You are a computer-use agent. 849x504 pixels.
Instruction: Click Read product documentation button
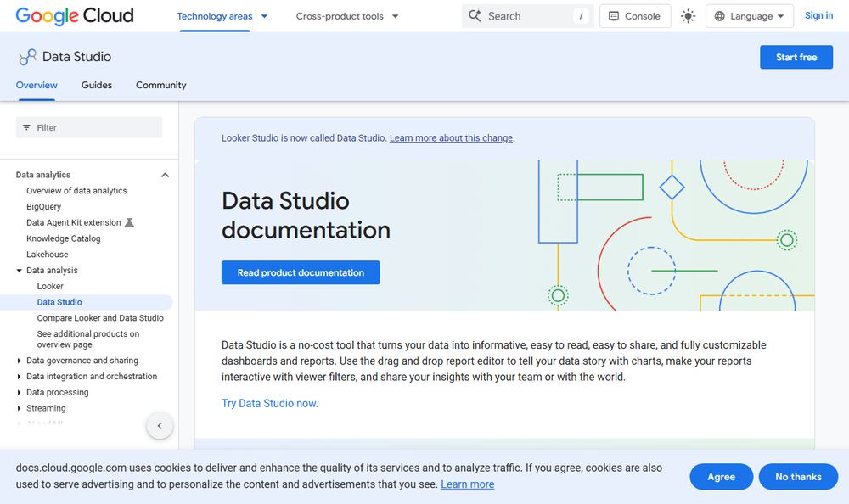point(301,272)
